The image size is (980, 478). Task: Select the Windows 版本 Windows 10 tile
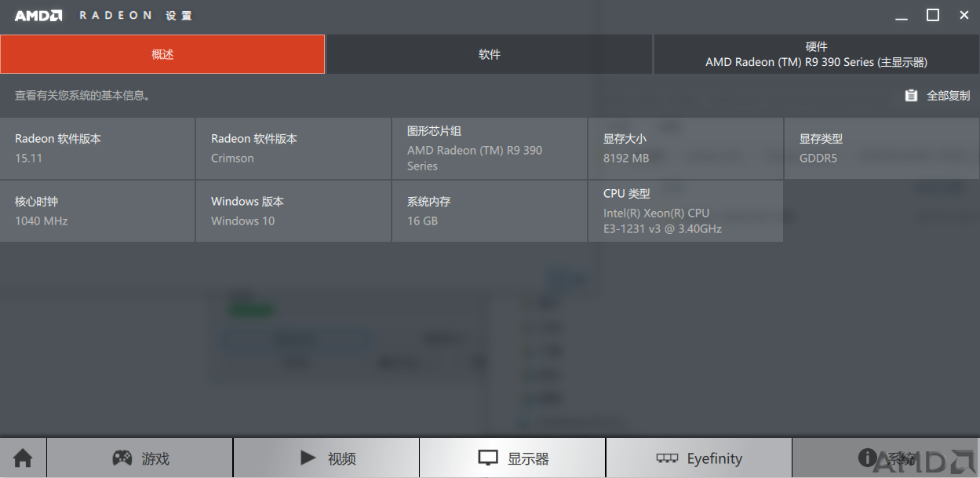293,211
